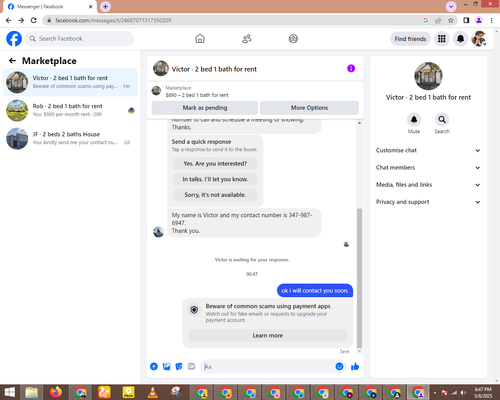Expand Chat members section
Image resolution: width=500 pixels, height=400 pixels.
click(x=428, y=168)
